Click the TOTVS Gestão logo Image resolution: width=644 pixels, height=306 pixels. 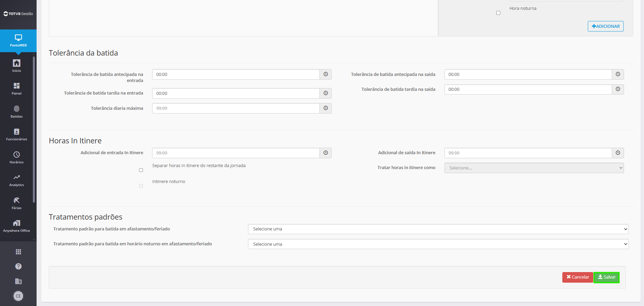18,14
